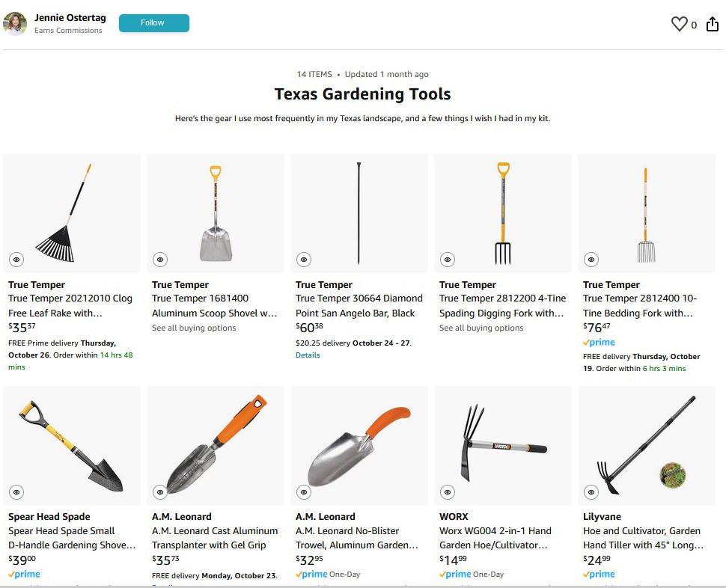Screen dimensions: 726x588
Task: Click quick-look eye on Worx hand hoe
Action: pyautogui.click(x=448, y=492)
